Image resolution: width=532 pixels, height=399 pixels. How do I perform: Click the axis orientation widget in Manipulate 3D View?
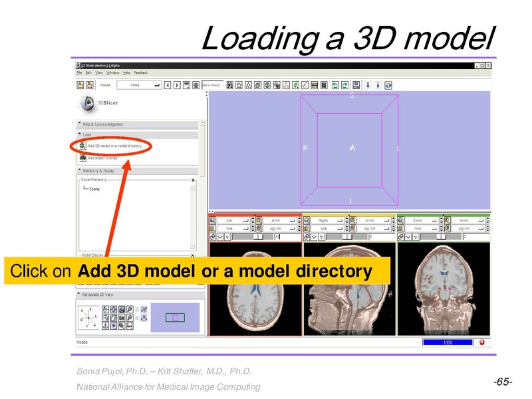[x=88, y=318]
